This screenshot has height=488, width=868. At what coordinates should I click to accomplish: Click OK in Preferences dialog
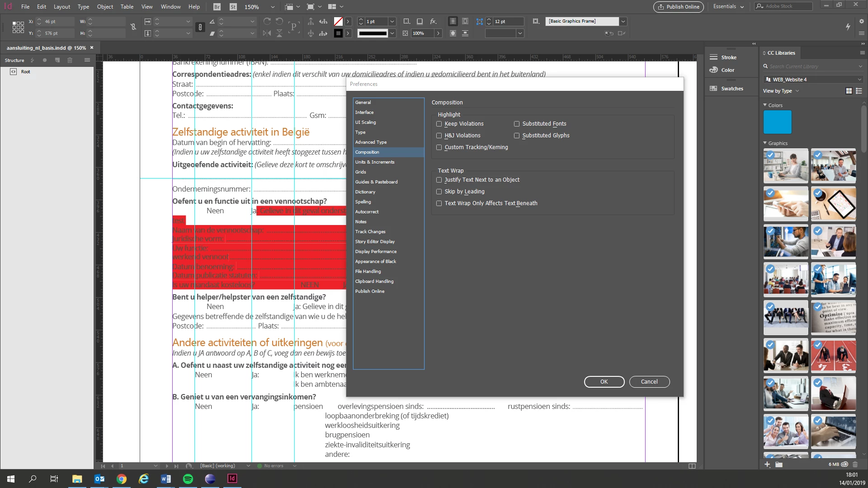click(x=604, y=382)
